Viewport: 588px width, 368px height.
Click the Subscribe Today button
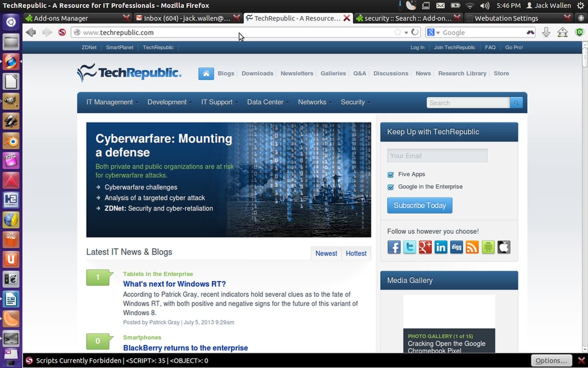420,205
